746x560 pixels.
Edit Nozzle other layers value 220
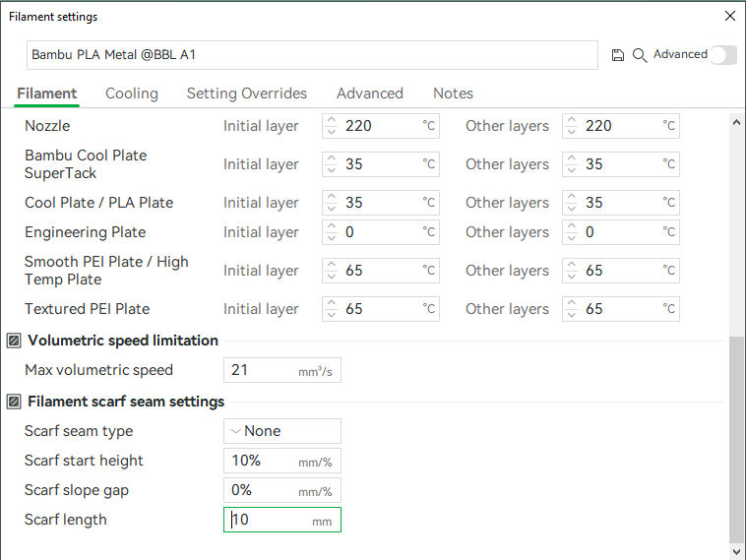click(x=621, y=126)
